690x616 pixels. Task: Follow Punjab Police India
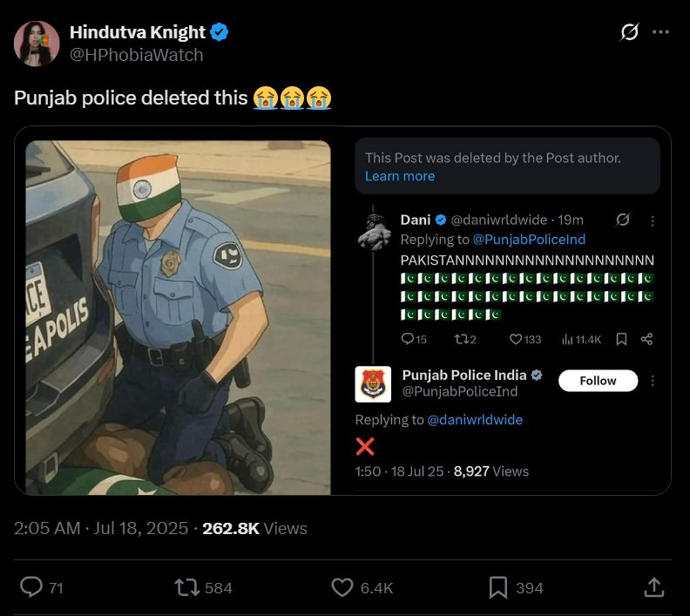tap(598, 381)
